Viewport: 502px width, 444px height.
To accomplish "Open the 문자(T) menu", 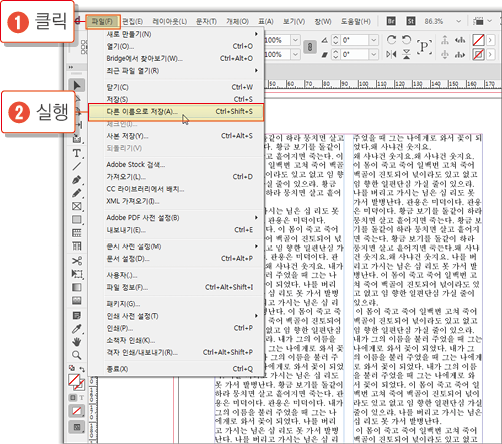I will pyautogui.click(x=206, y=21).
